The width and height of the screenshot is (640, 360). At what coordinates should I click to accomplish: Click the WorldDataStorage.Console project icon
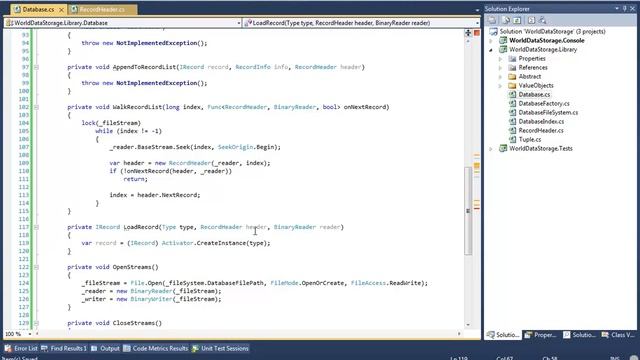tap(503, 40)
